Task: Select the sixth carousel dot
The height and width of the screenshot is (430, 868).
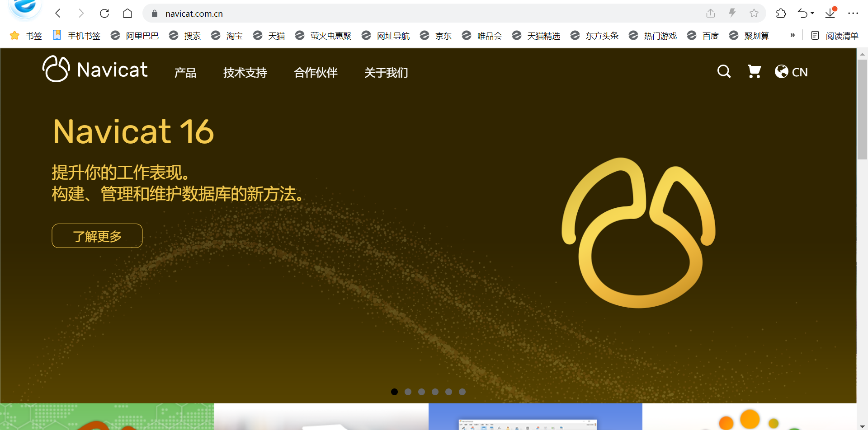Action: point(462,392)
